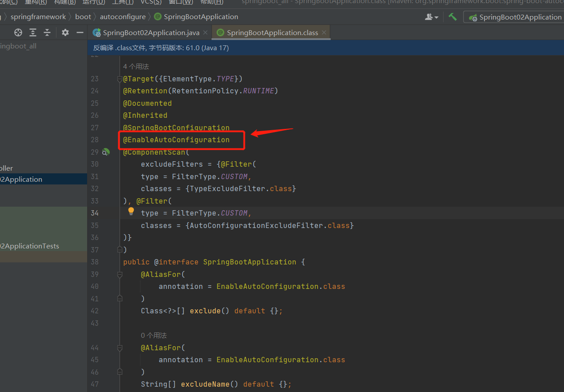Screen dimensions: 564x392
Task: Click the yellow light bulb on line 34
Action: tap(131, 212)
